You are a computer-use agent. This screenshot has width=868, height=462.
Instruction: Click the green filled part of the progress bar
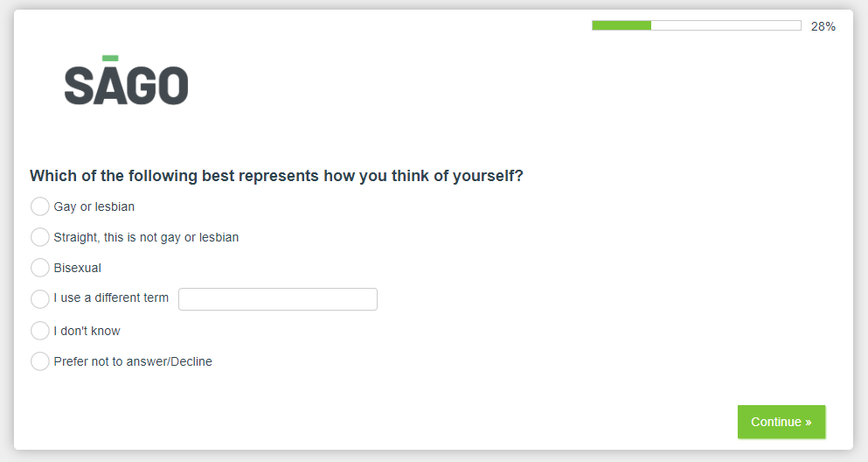621,25
